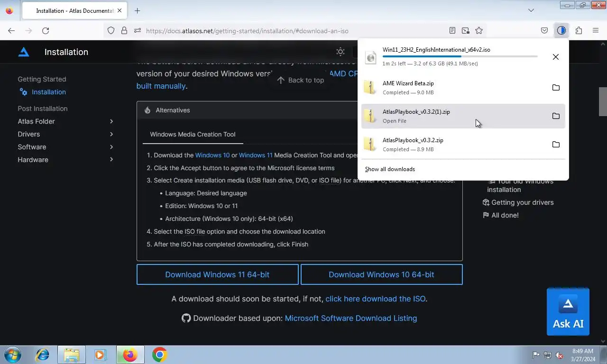
Task: Click the volume tray icon
Action: [x=559, y=355]
